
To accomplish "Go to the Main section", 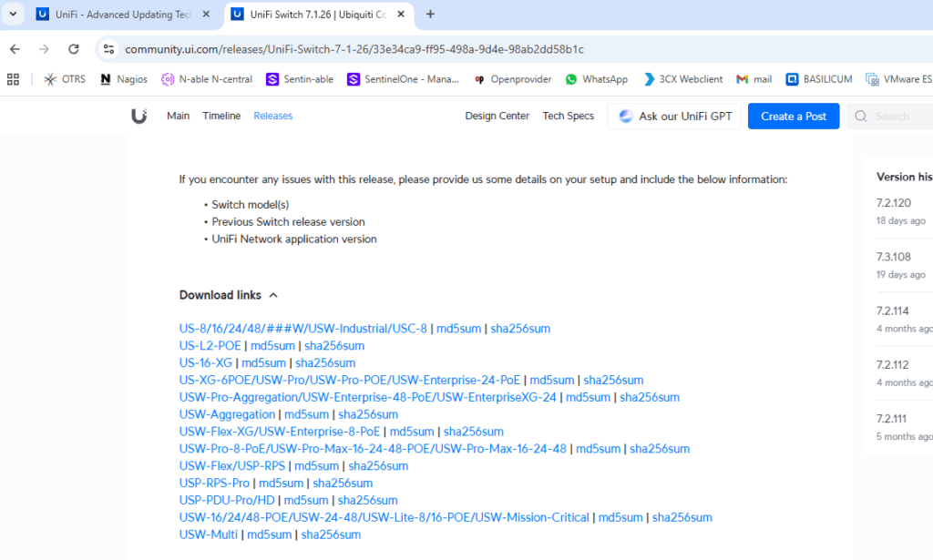I will tap(178, 116).
